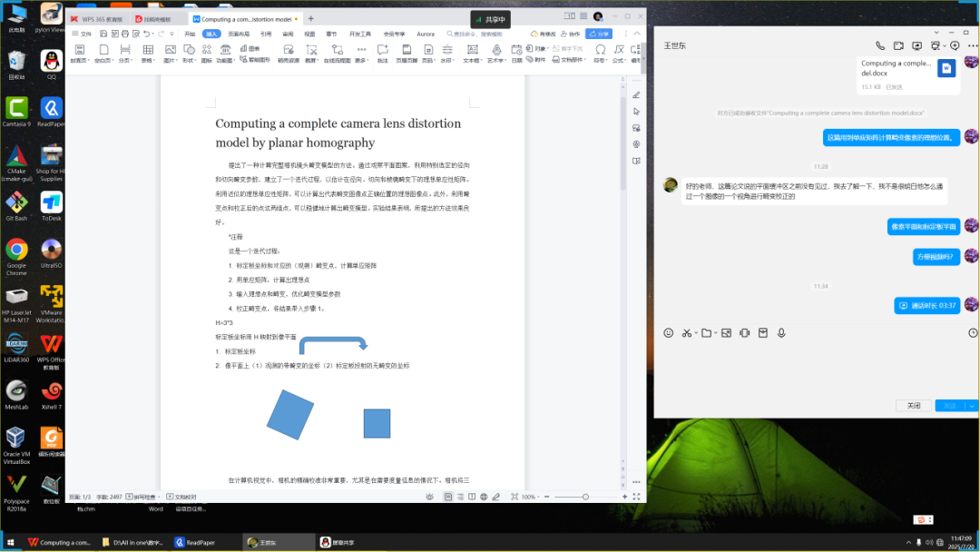Start a video call in the chat window
The height and width of the screenshot is (552, 980).
click(x=898, y=45)
